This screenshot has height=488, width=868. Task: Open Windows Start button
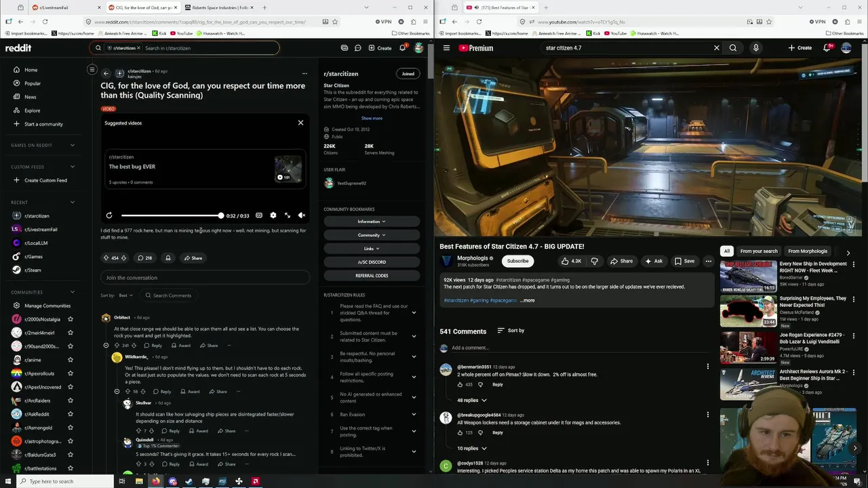pos(7,481)
